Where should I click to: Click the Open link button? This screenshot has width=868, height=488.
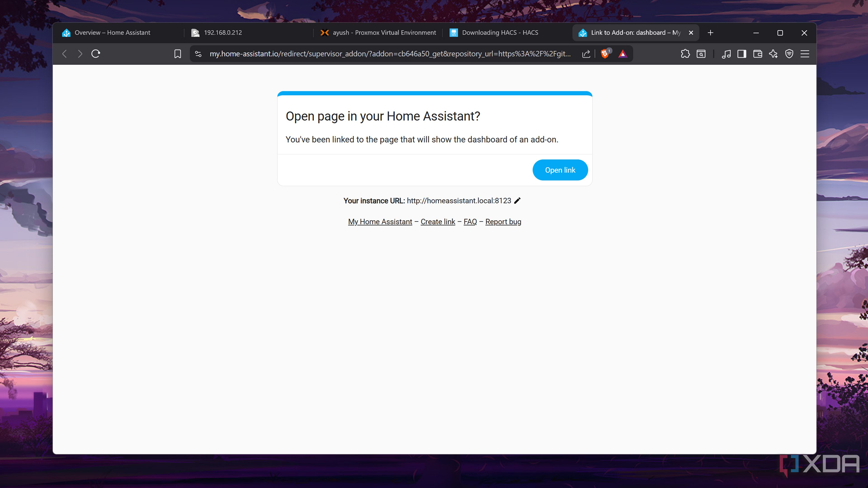point(560,170)
